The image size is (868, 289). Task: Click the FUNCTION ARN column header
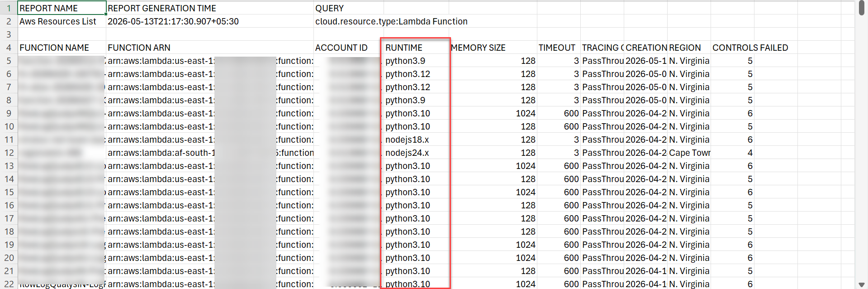pos(210,48)
